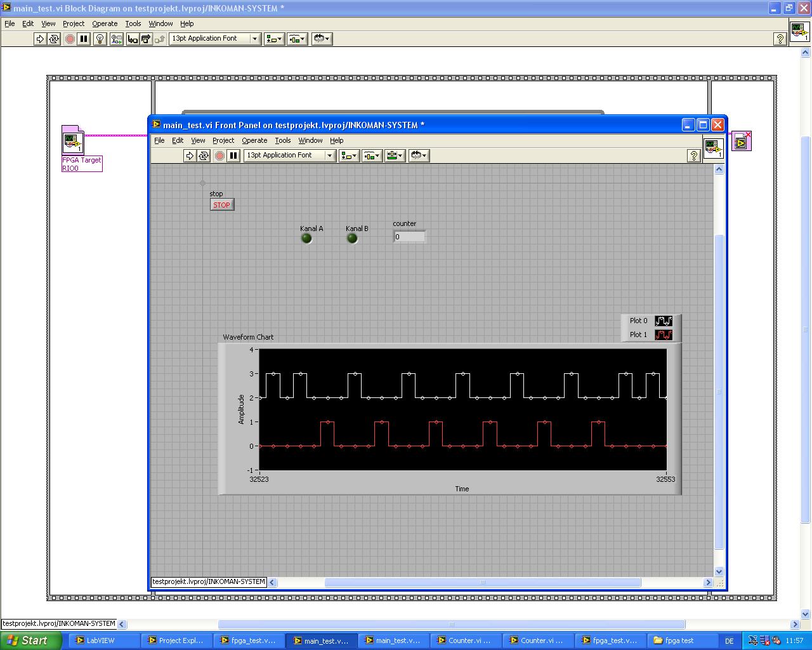Screen dimensions: 812x650
Task: Abort execution from the Block Diagram toolbar
Action: (70, 39)
